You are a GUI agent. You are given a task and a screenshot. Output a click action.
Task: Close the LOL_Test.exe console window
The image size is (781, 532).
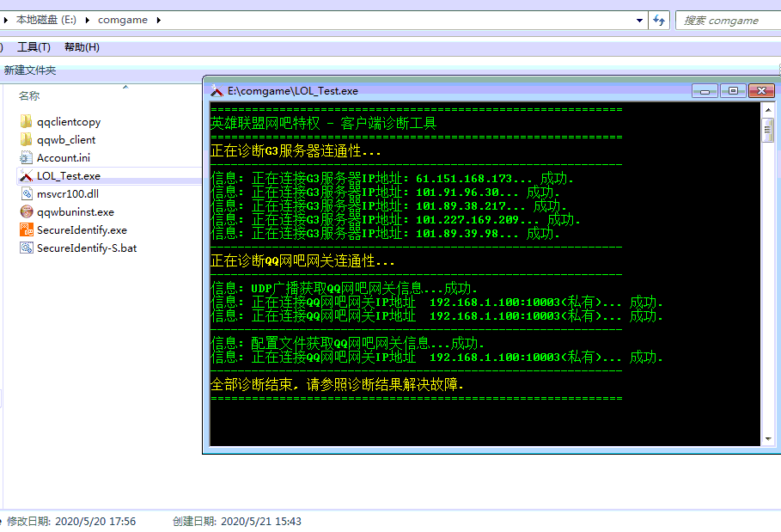pos(761,90)
